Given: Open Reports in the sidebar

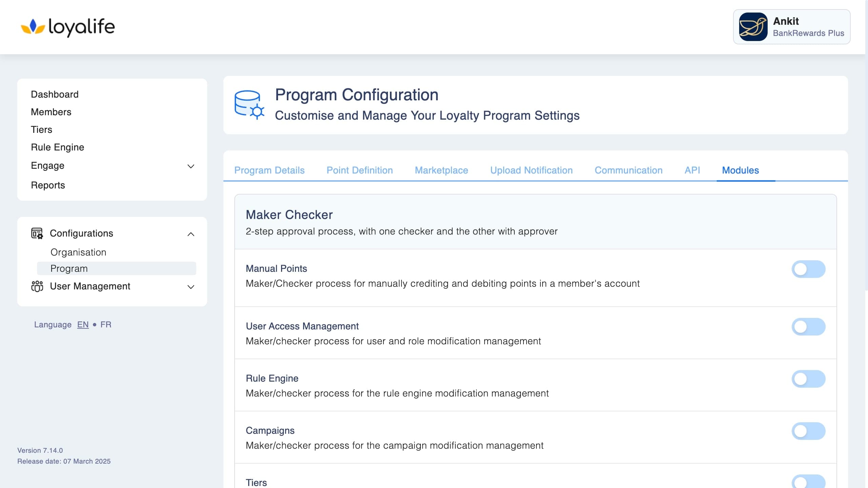Looking at the screenshot, I should (48, 185).
